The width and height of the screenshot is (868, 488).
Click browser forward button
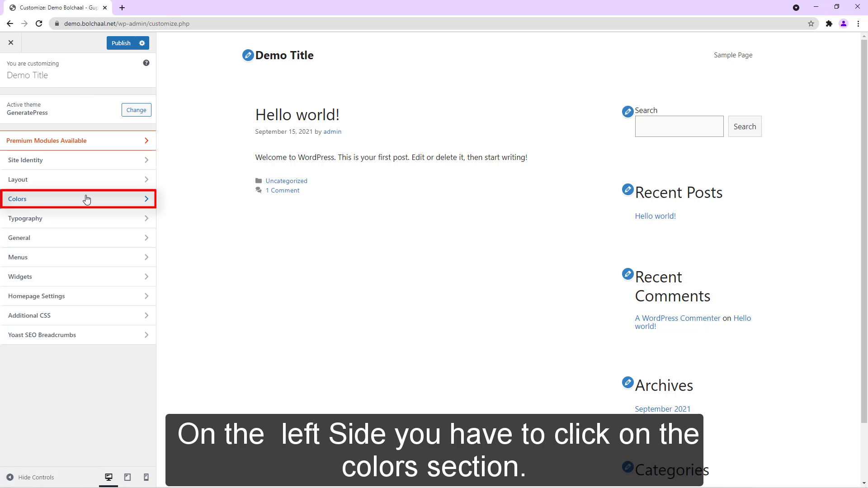tap(24, 23)
